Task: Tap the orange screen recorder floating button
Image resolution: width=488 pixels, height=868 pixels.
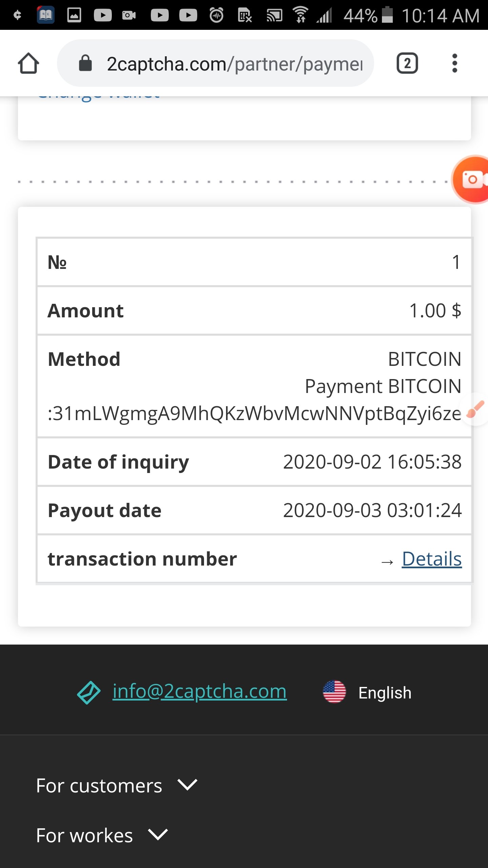Action: pyautogui.click(x=472, y=179)
